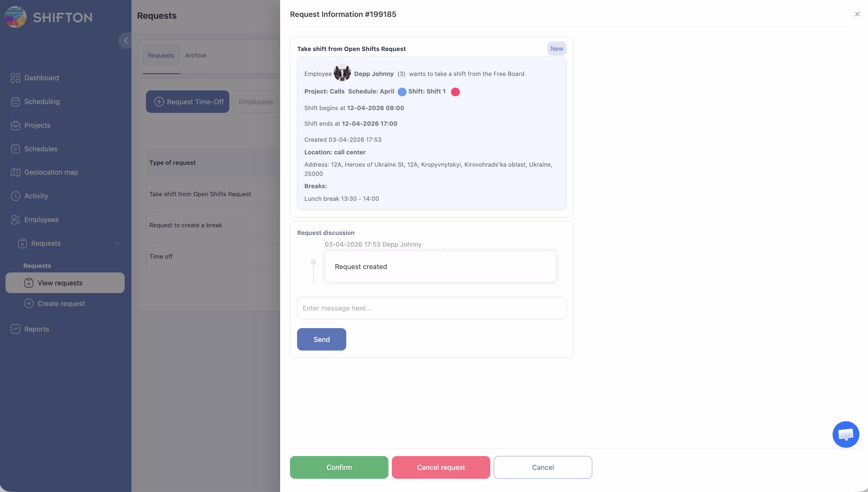Click the Activity clock icon

pyautogui.click(x=15, y=196)
